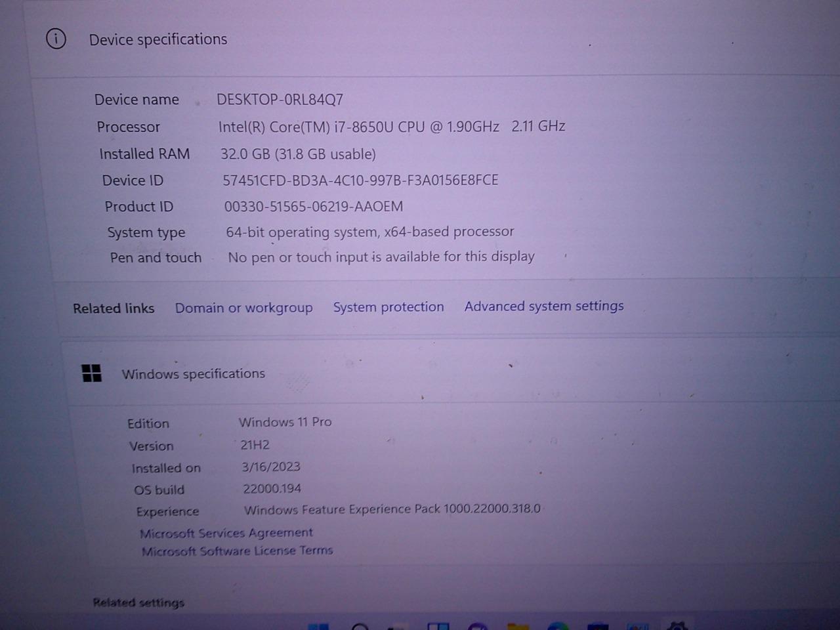Click the 'Version' label
This screenshot has height=630, width=840.
click(x=152, y=446)
